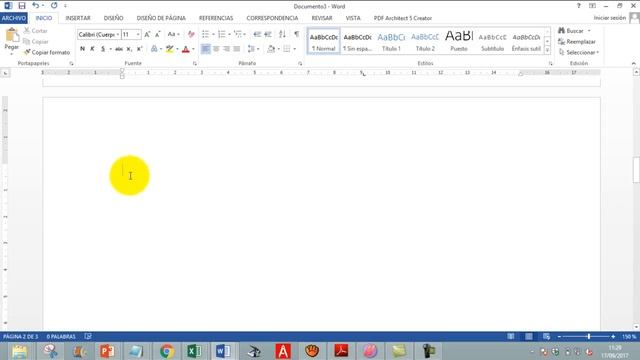Expand the Estilos gallery with More arrow
This screenshot has height=360, width=640.
[x=547, y=50]
